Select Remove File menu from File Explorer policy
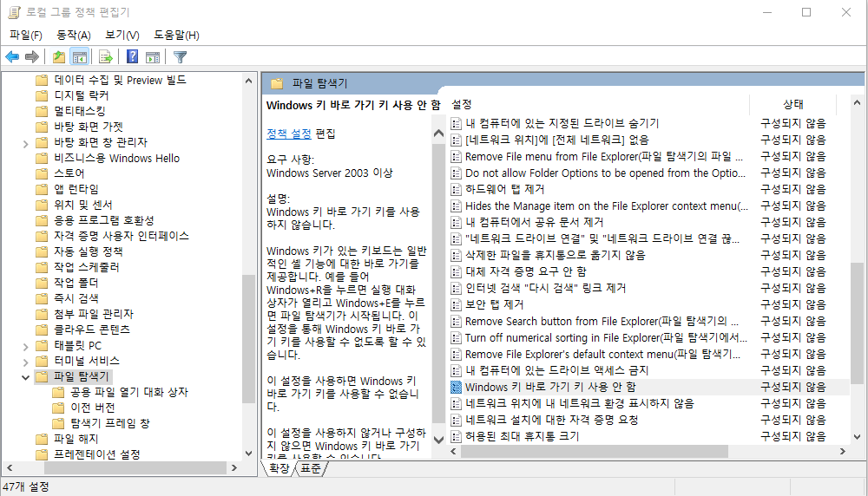This screenshot has width=868, height=496. [x=604, y=156]
